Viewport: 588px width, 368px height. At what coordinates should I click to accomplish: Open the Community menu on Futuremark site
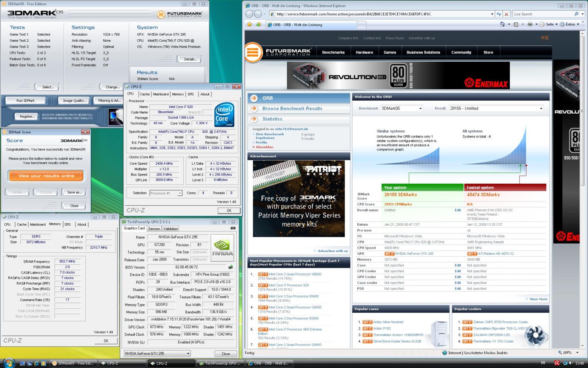point(461,52)
